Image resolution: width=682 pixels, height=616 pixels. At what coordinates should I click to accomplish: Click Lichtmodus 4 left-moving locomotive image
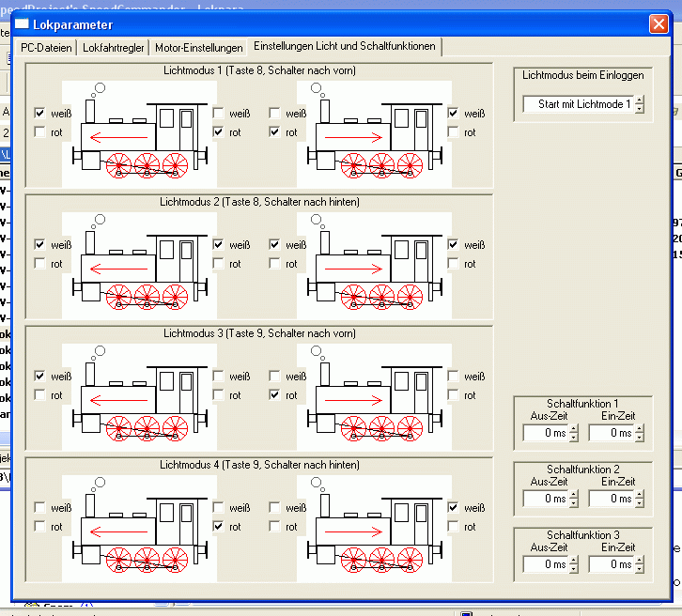(140, 529)
